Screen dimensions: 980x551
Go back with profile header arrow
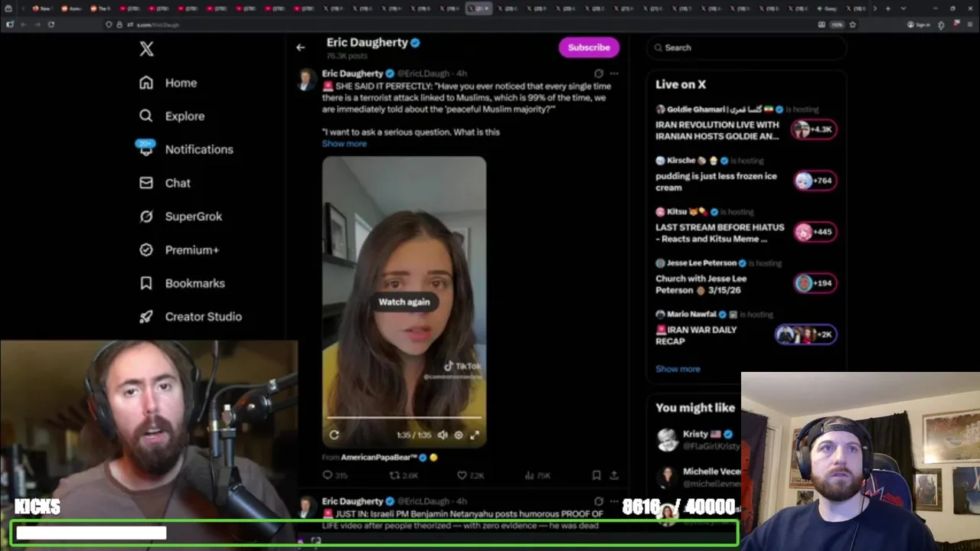[x=300, y=47]
